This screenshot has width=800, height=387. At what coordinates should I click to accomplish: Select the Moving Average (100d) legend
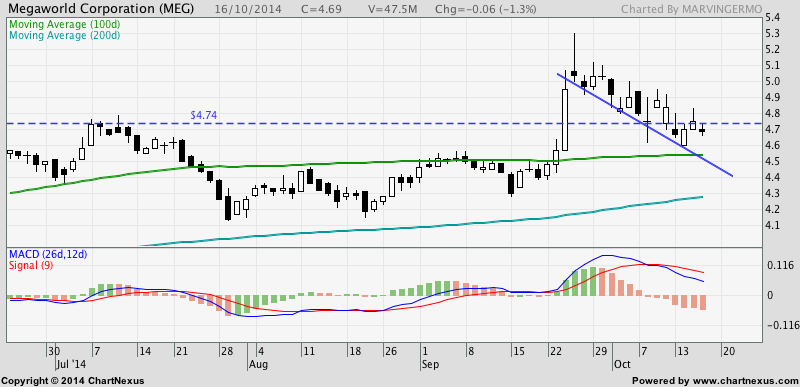[x=64, y=24]
